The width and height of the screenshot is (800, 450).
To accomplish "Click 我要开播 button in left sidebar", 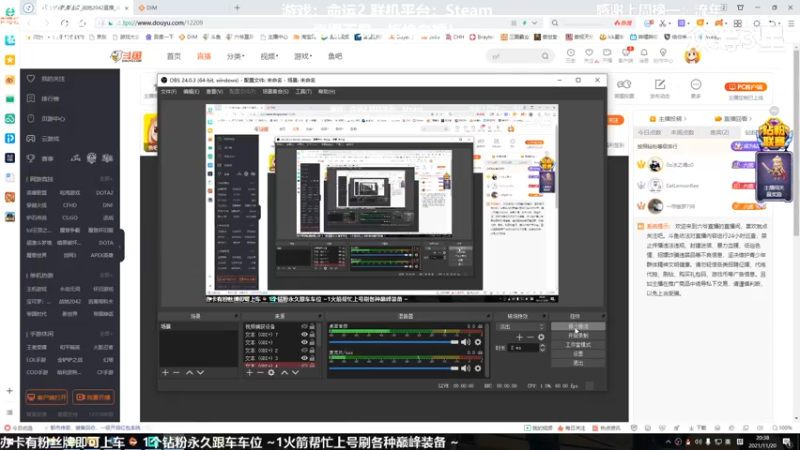I will [93, 397].
